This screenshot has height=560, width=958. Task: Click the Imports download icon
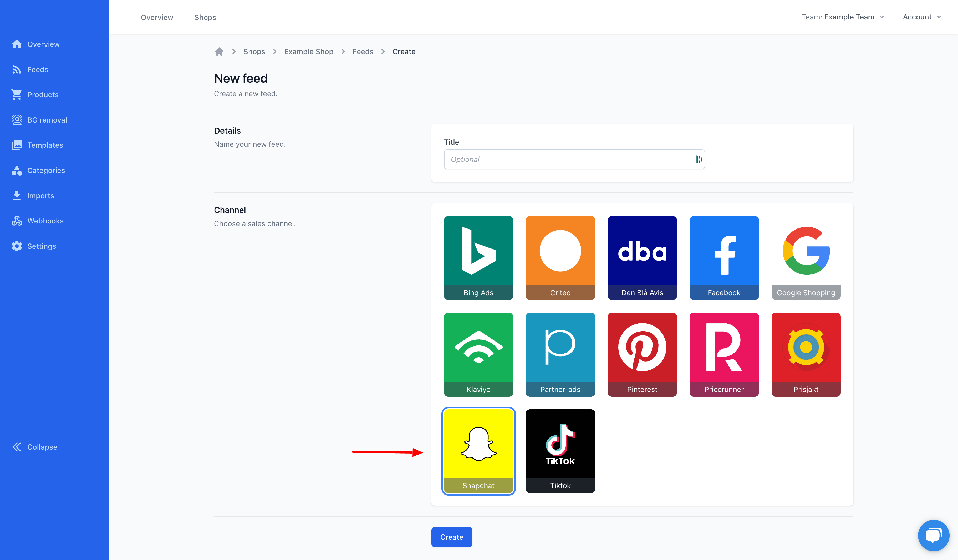click(x=17, y=195)
